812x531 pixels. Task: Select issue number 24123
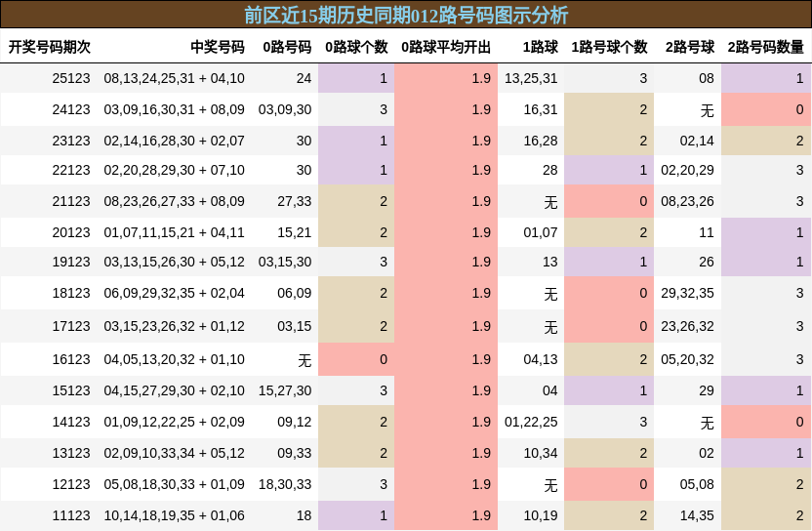pos(71,109)
